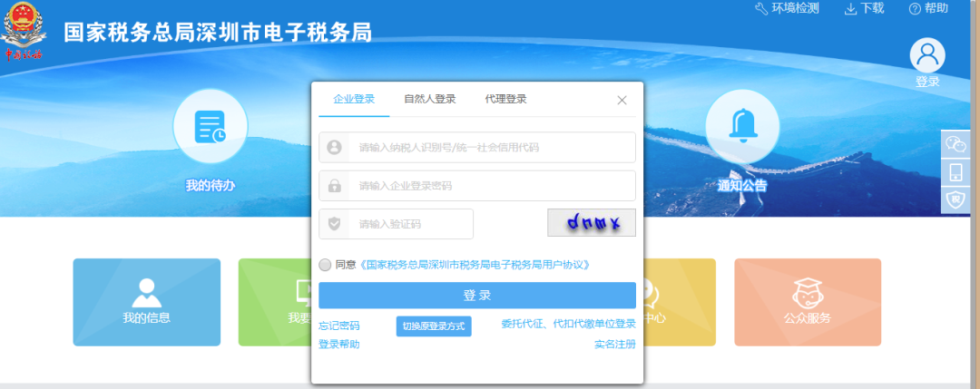The height and width of the screenshot is (389, 980).
Task: Click the 帮助 text in header
Action: tap(936, 8)
